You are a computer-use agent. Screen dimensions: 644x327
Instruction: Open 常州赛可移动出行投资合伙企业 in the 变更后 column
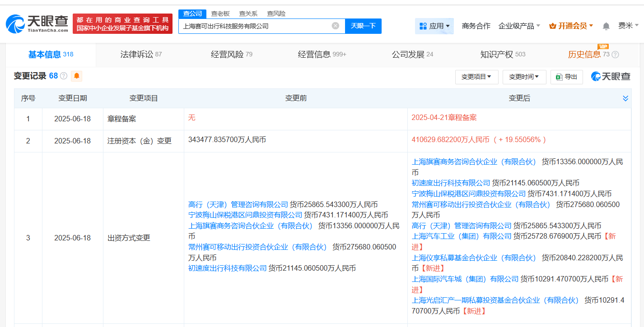(x=481, y=204)
